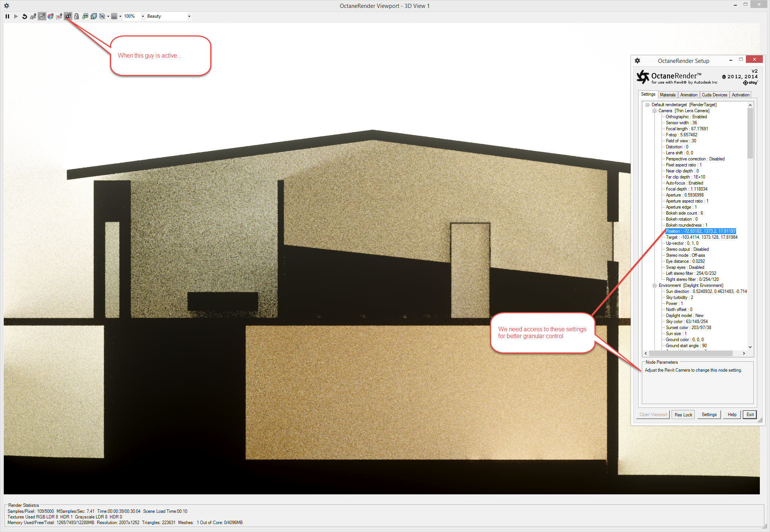The height and width of the screenshot is (532, 770).
Task: Activate the render region picker tool
Action: (59, 16)
